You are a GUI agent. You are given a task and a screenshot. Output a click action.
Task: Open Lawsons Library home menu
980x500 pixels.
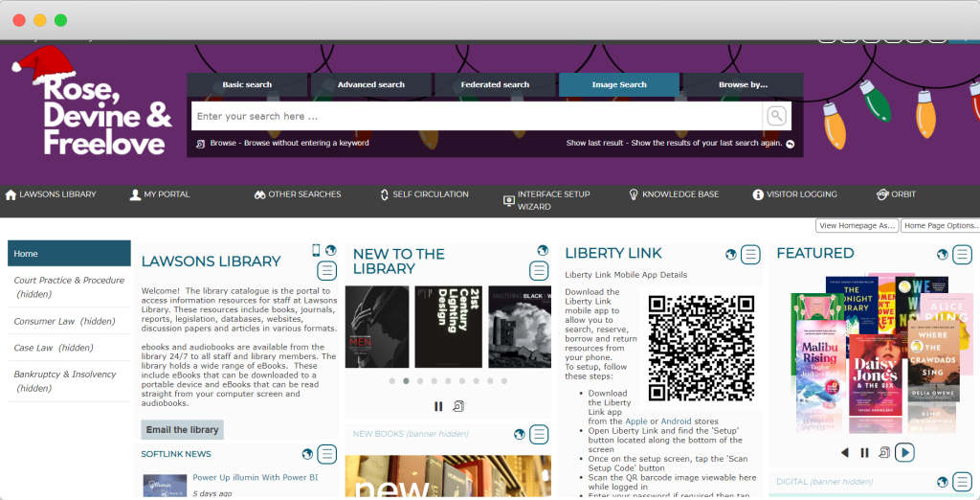pyautogui.click(x=51, y=194)
